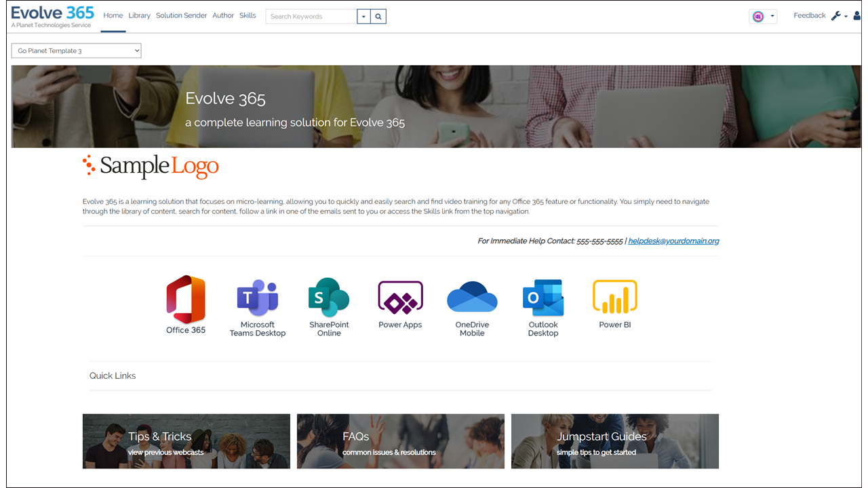Click the search magnifier button

[378, 16]
